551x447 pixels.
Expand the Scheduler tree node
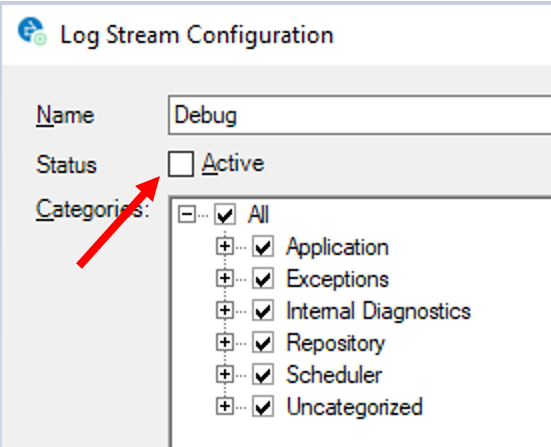point(225,375)
